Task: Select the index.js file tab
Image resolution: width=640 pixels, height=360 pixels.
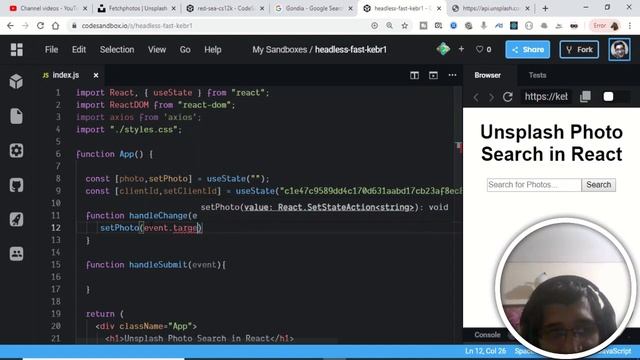Action: click(x=65, y=75)
